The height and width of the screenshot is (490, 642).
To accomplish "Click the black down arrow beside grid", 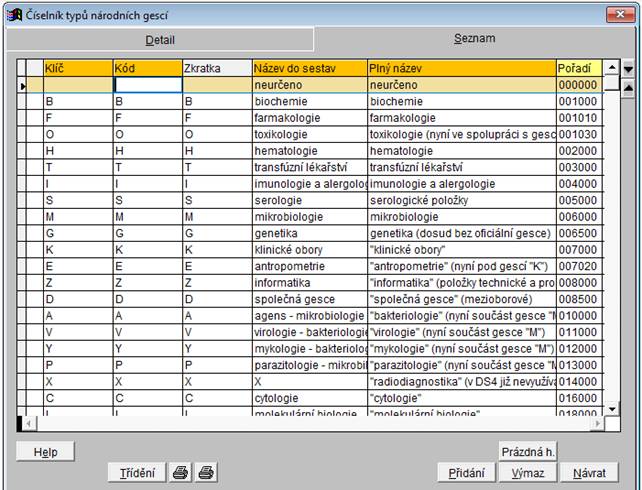I will coord(629,68).
